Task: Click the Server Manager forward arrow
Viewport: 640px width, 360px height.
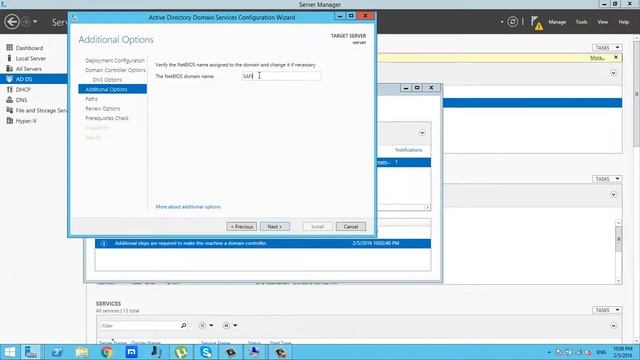Action: click(26, 22)
